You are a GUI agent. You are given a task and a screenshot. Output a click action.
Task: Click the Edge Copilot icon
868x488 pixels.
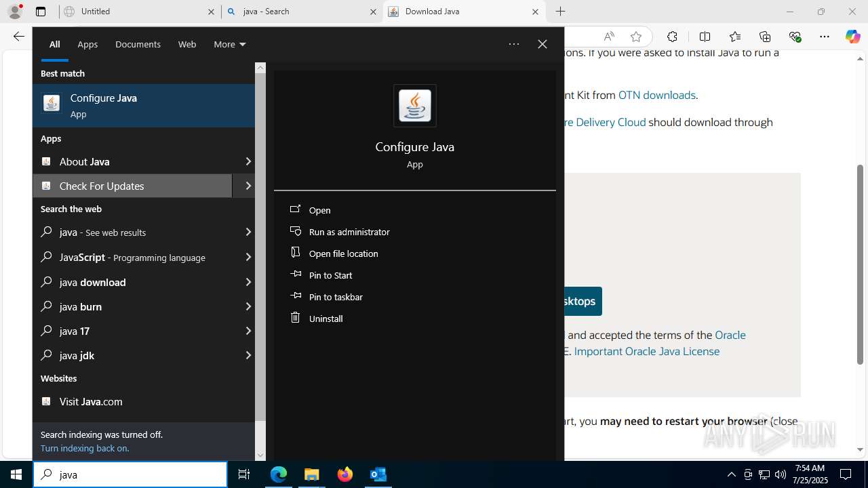[852, 37]
